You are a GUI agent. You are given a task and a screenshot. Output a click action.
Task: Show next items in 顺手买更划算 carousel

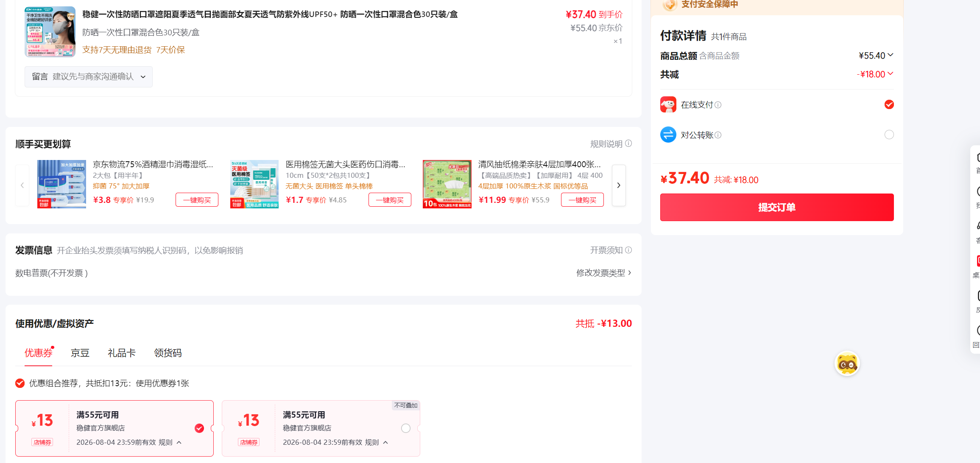coord(619,185)
